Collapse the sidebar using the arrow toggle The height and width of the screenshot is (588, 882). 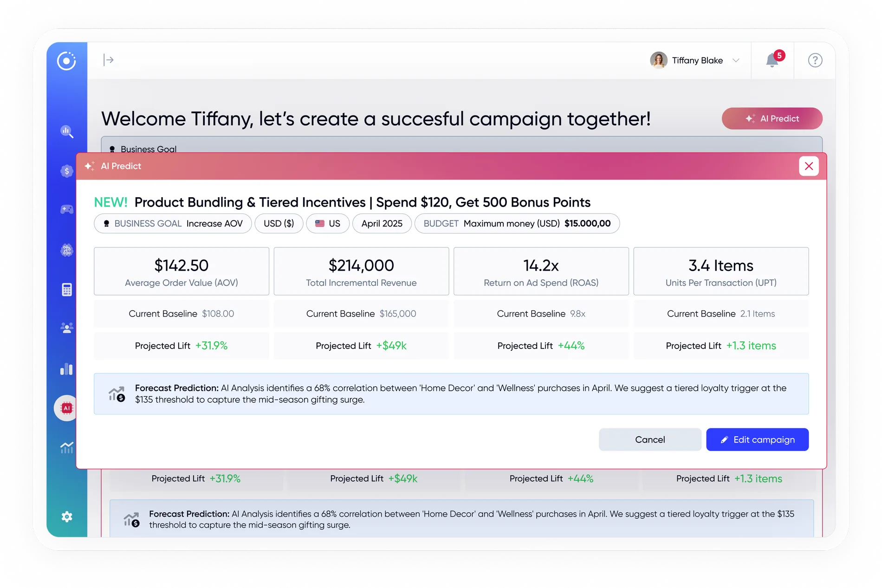point(108,59)
